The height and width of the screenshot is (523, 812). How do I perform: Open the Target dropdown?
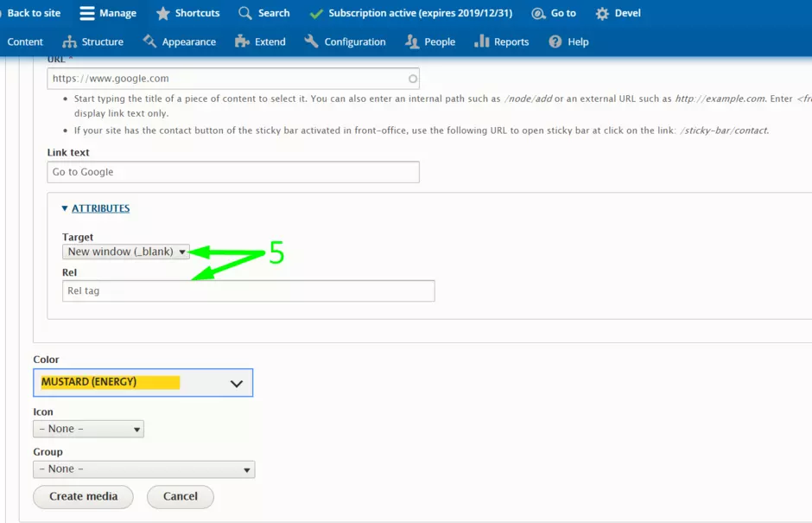[x=125, y=252]
